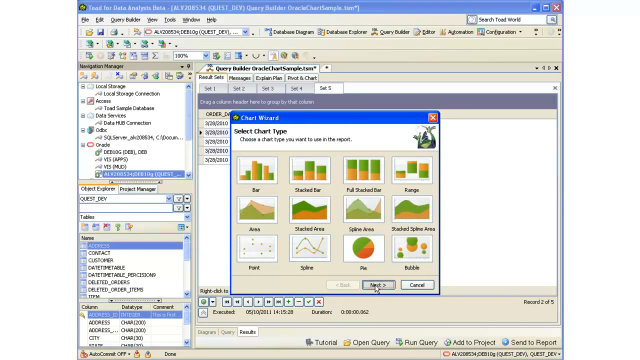Open Database Diagram from the toolbar
This screenshot has width=640, height=360.
tap(289, 32)
